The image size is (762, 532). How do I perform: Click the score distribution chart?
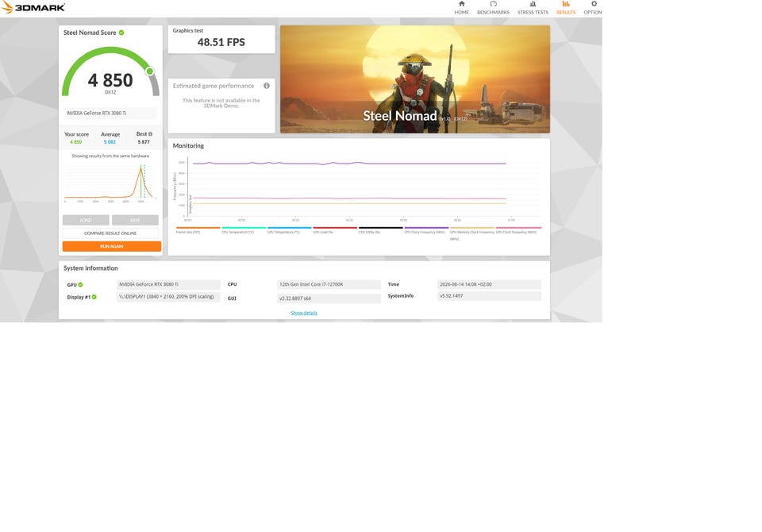coord(110,183)
